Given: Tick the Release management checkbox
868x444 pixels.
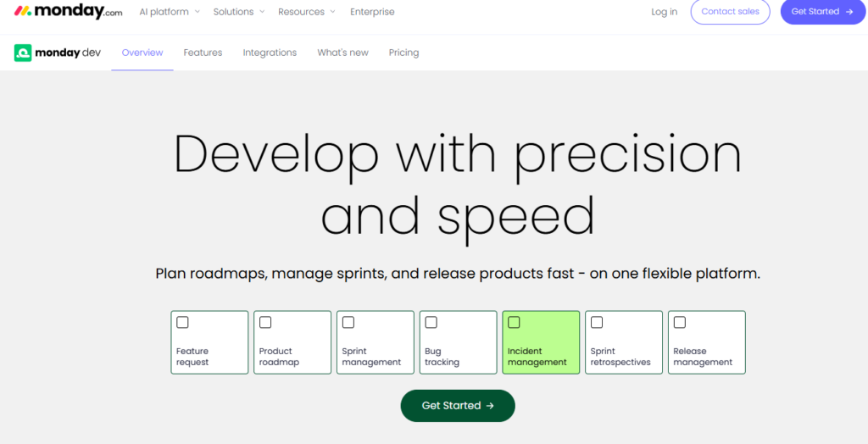Looking at the screenshot, I should click(680, 322).
